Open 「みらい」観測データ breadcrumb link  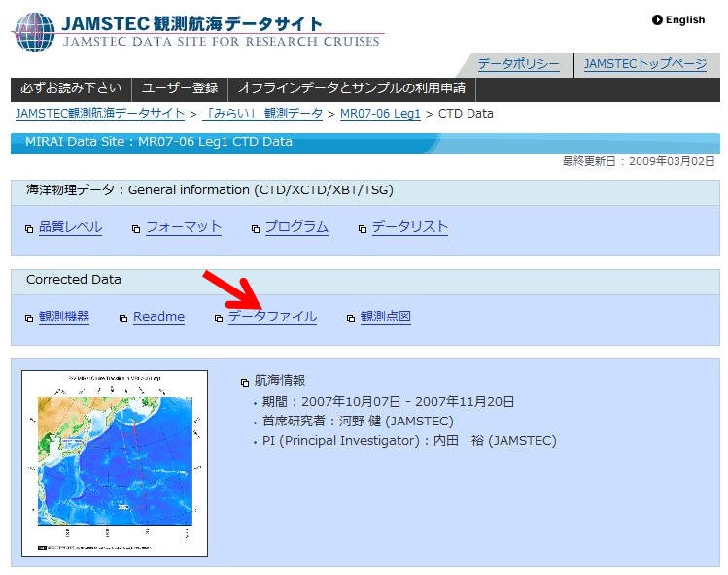coord(262,114)
